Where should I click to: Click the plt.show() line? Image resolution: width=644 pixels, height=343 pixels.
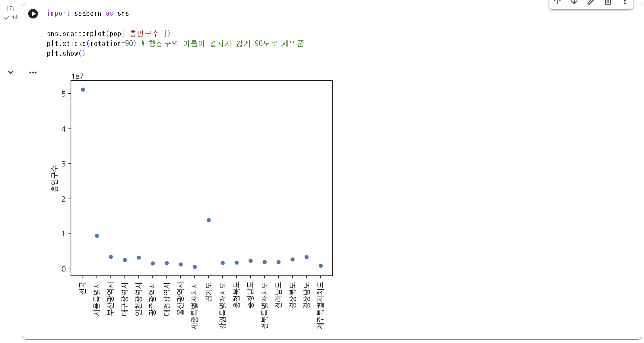(x=66, y=54)
